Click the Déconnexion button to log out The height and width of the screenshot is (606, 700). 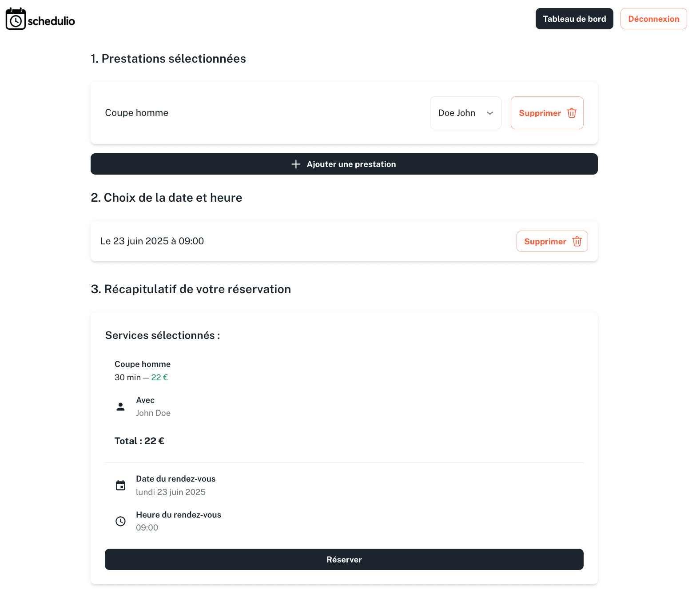(653, 19)
